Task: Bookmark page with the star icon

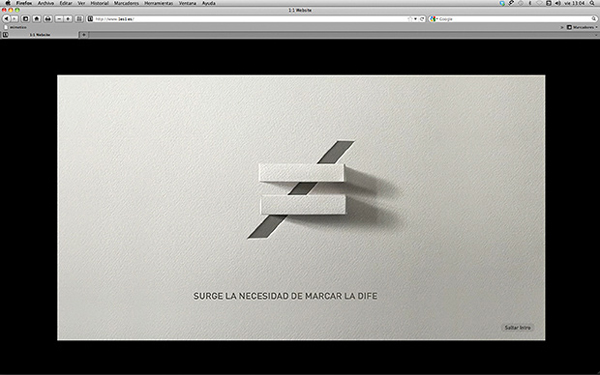Action: [x=410, y=19]
